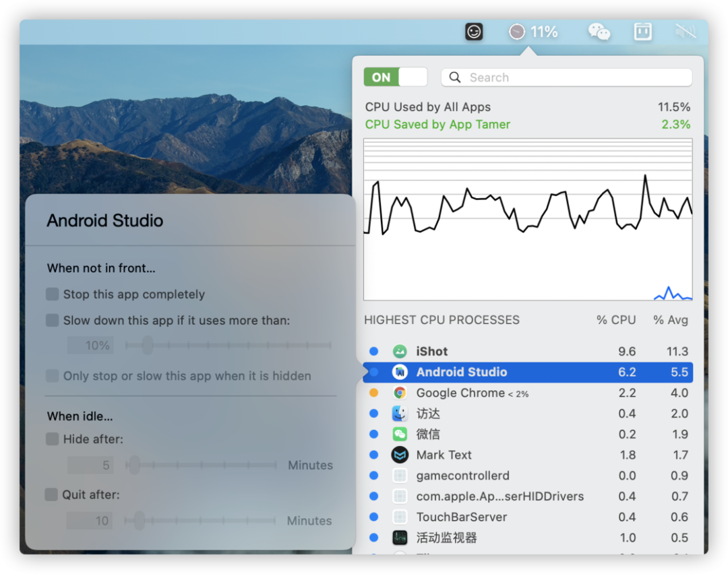Click the Quit after 10 minutes field
The image size is (728, 574).
pos(90,521)
